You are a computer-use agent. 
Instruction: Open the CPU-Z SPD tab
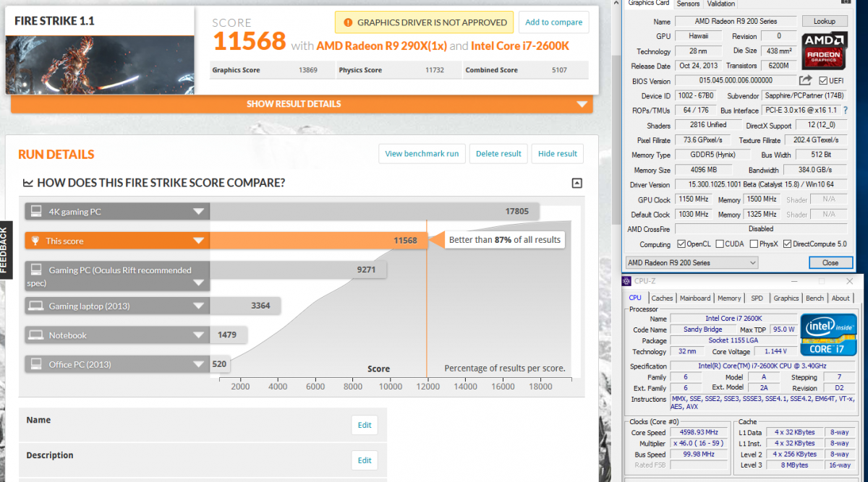pos(757,298)
